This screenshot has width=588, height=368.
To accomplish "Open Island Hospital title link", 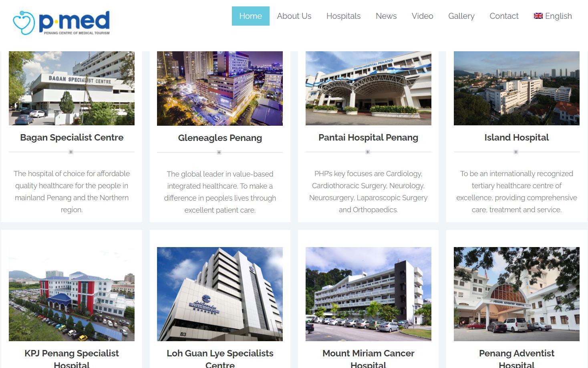I will pyautogui.click(x=517, y=137).
